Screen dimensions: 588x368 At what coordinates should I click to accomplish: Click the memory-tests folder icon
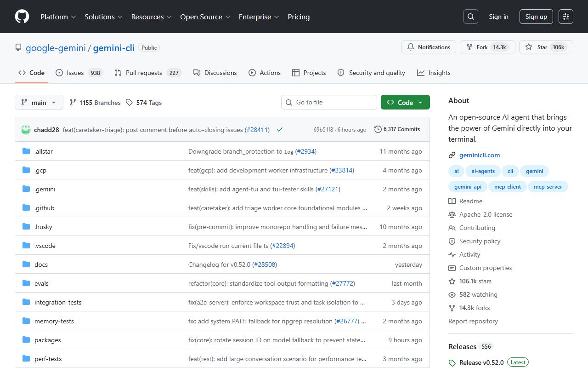[x=26, y=321]
